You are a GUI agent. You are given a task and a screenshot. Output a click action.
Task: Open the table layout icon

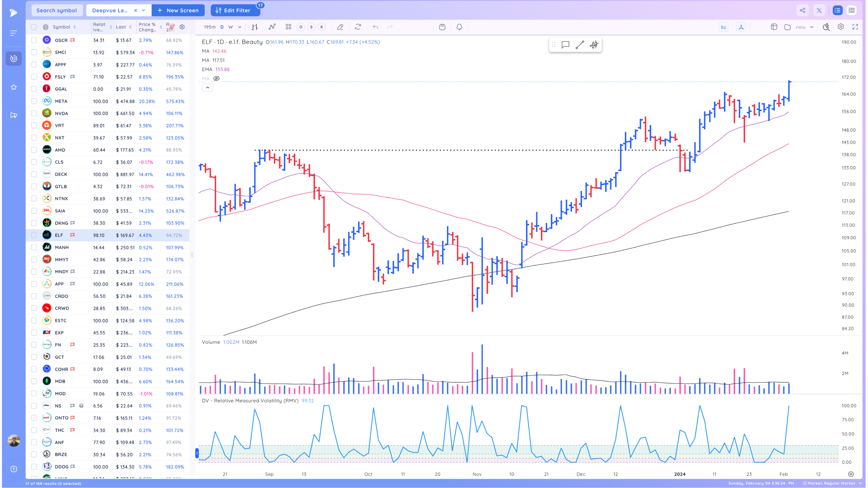774,27
